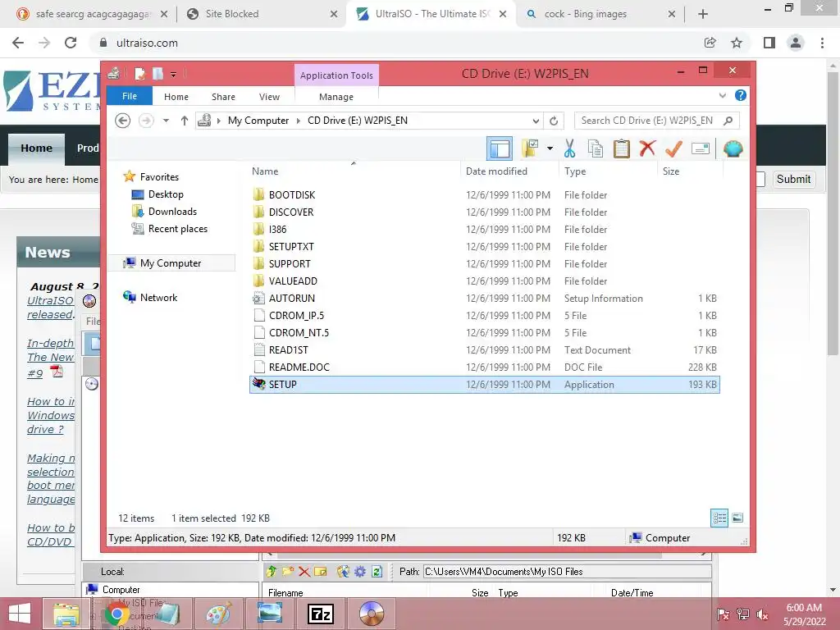Switch to details view icon in status bar

pos(719,518)
